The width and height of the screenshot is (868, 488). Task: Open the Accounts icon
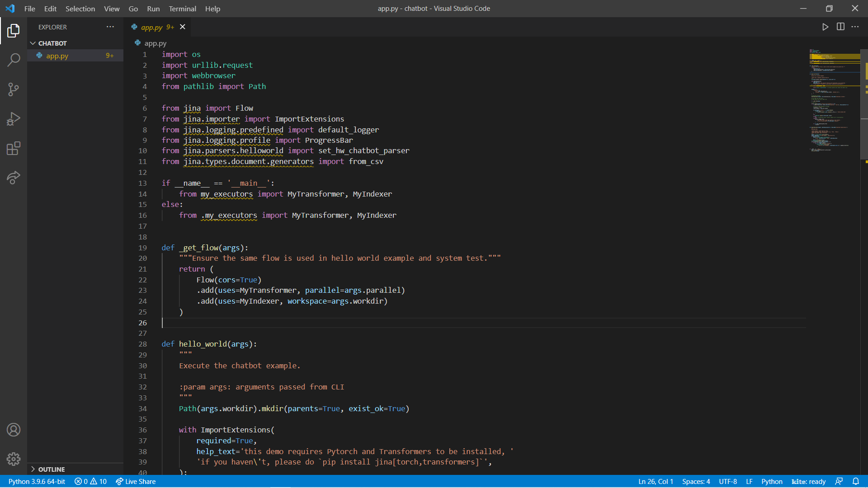(x=14, y=430)
